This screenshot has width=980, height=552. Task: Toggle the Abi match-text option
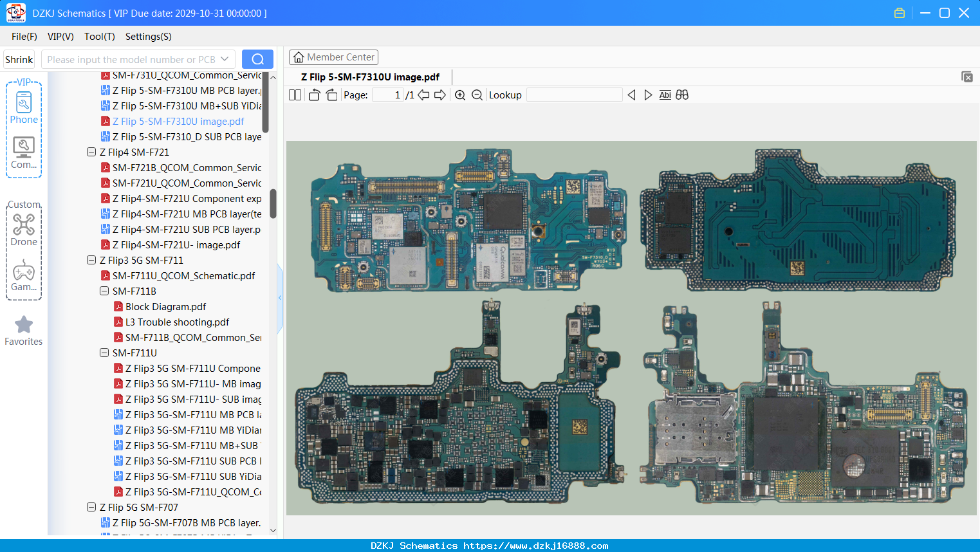pos(665,95)
